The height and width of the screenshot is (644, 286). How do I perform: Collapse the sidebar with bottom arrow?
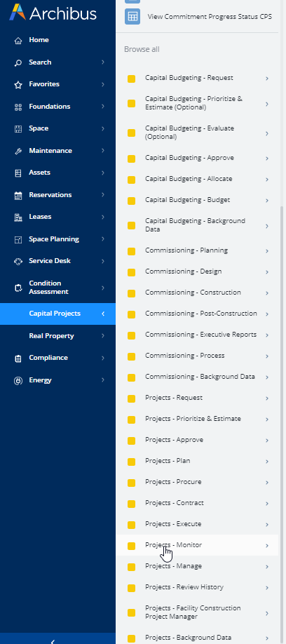coord(53,640)
